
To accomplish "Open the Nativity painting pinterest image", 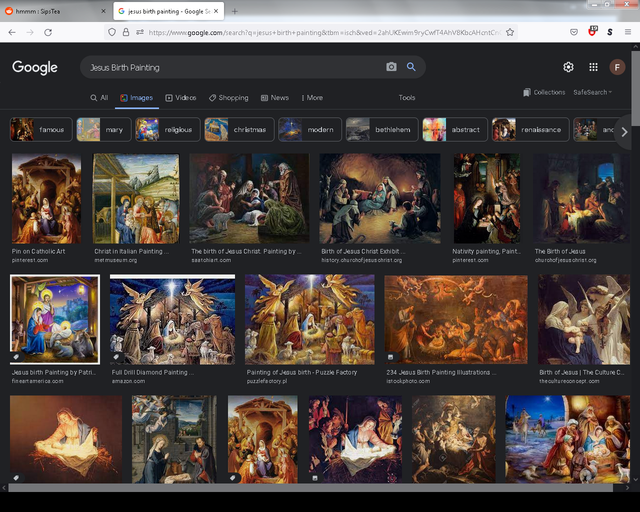I will [487, 198].
